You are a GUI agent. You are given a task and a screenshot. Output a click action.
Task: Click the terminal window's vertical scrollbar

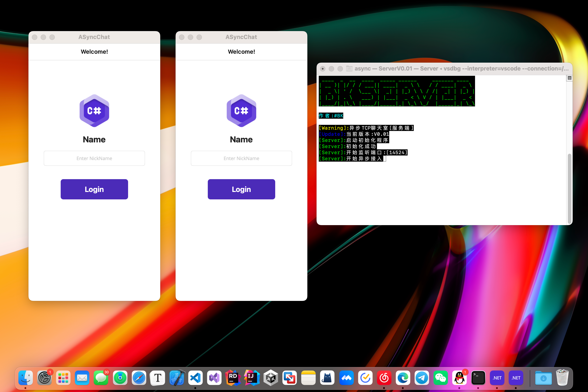pyautogui.click(x=570, y=189)
